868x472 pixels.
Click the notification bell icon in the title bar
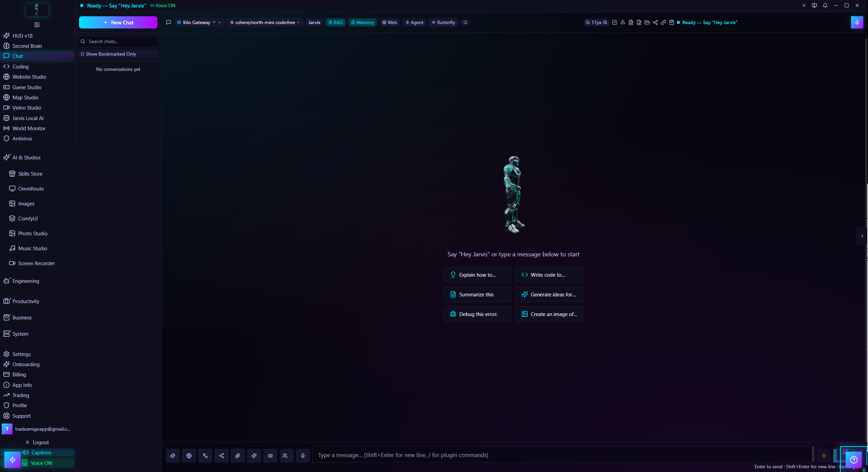point(825,5)
